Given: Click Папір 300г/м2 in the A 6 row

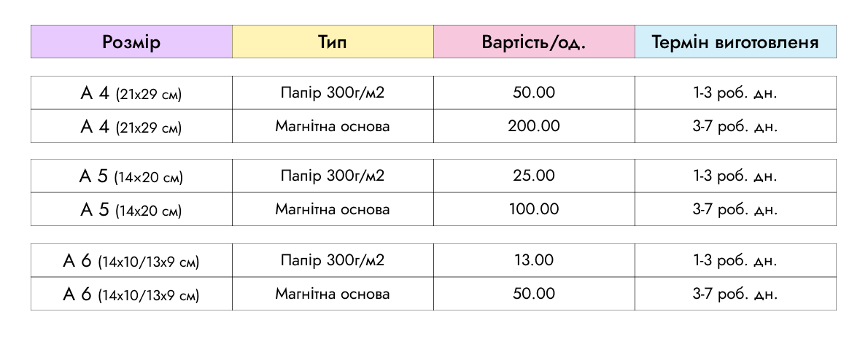Looking at the screenshot, I should pyautogui.click(x=333, y=260).
